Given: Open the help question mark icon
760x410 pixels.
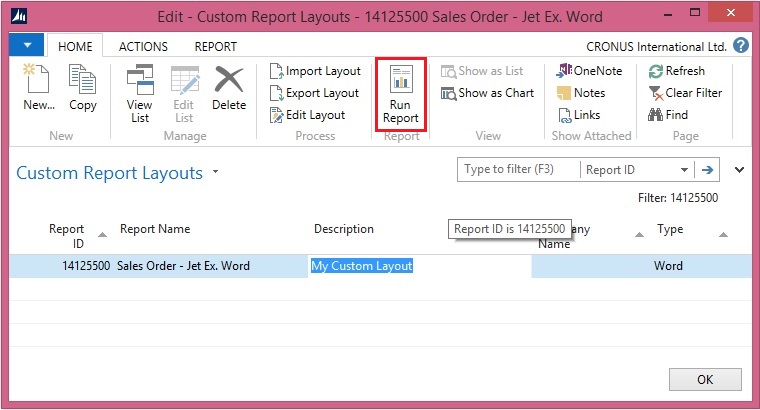Looking at the screenshot, I should (x=741, y=45).
